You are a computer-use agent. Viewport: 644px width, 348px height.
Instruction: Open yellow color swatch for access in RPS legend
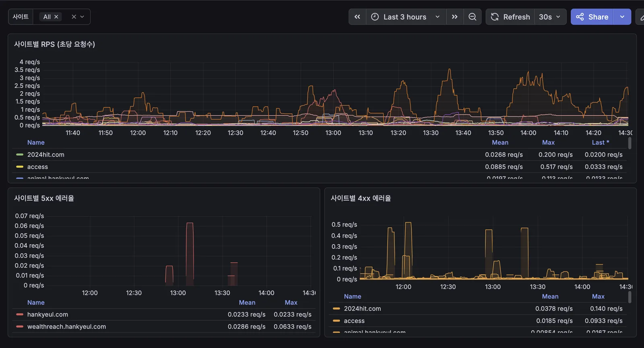(x=20, y=167)
